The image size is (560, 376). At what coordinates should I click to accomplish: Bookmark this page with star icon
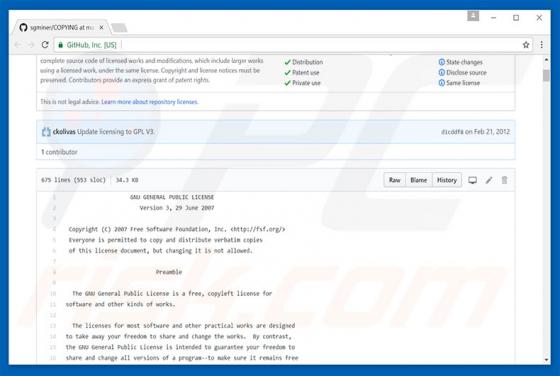[x=526, y=45]
